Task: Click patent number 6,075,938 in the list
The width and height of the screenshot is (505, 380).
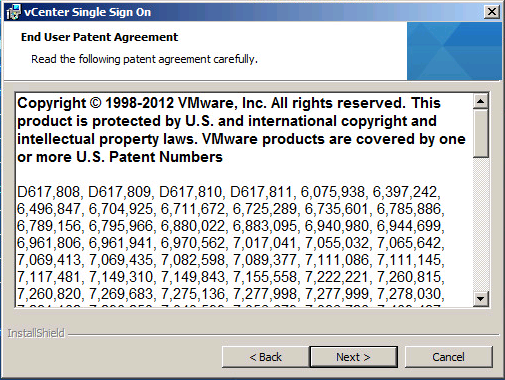Action: (x=333, y=192)
